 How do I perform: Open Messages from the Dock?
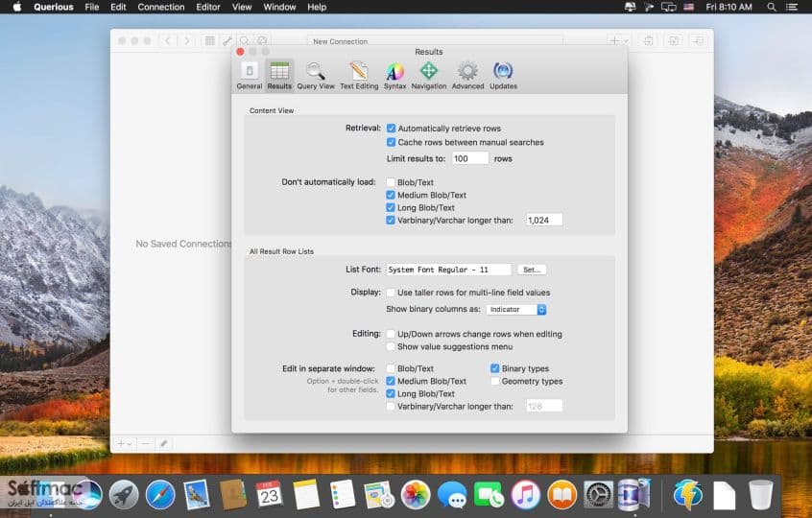(451, 494)
